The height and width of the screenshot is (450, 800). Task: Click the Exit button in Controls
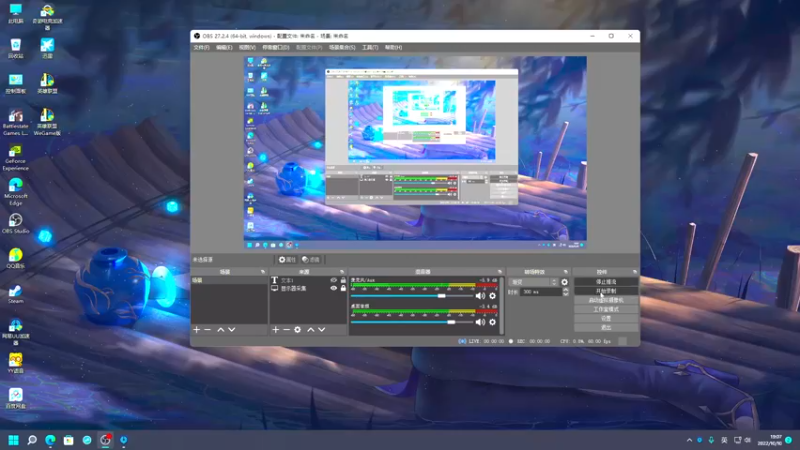[x=606, y=328]
